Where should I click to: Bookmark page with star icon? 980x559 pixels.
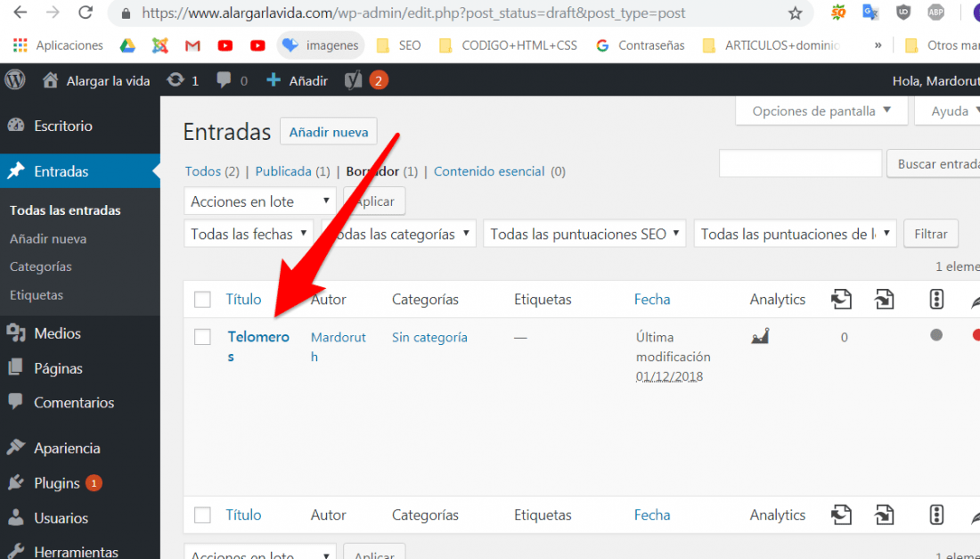click(x=795, y=13)
